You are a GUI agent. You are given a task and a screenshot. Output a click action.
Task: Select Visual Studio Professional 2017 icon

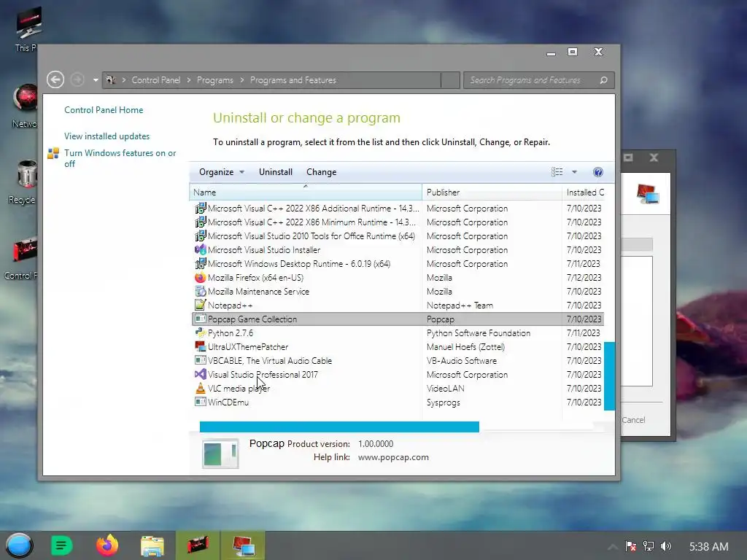coord(201,374)
